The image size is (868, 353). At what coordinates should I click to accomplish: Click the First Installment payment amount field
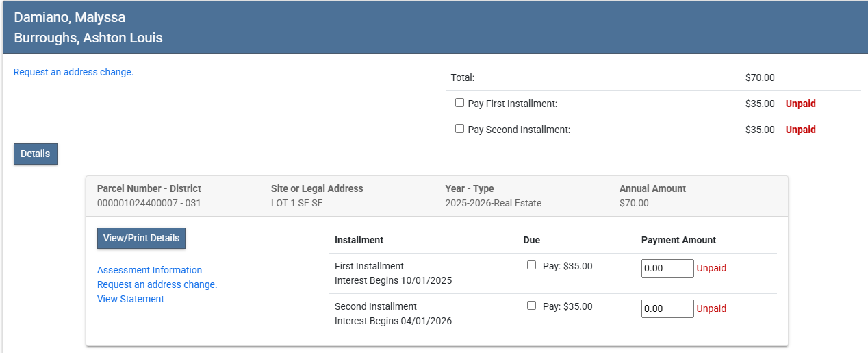click(x=667, y=269)
